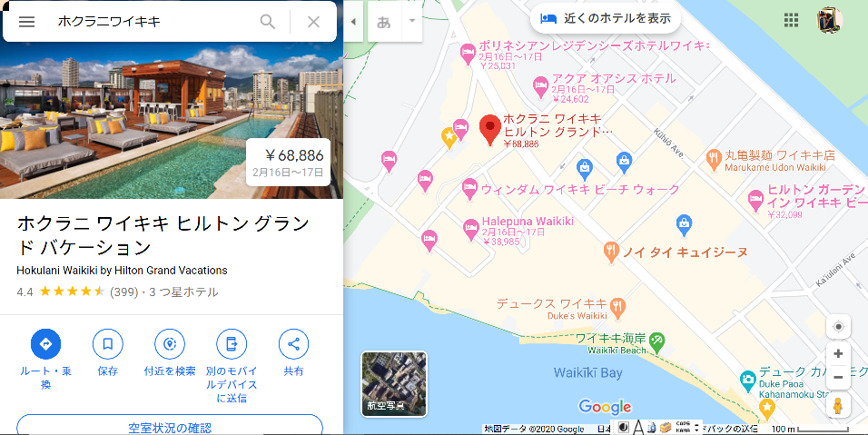868x435 pixels.
Task: Click ウィンダム ワイキキ ビーチ ウォーク hotel marker
Action: click(x=469, y=189)
